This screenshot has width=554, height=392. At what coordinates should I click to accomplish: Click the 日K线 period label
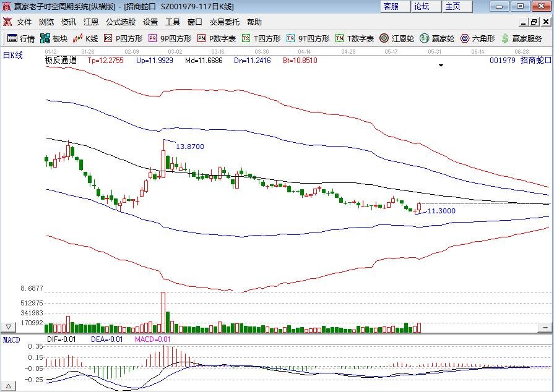(x=13, y=56)
